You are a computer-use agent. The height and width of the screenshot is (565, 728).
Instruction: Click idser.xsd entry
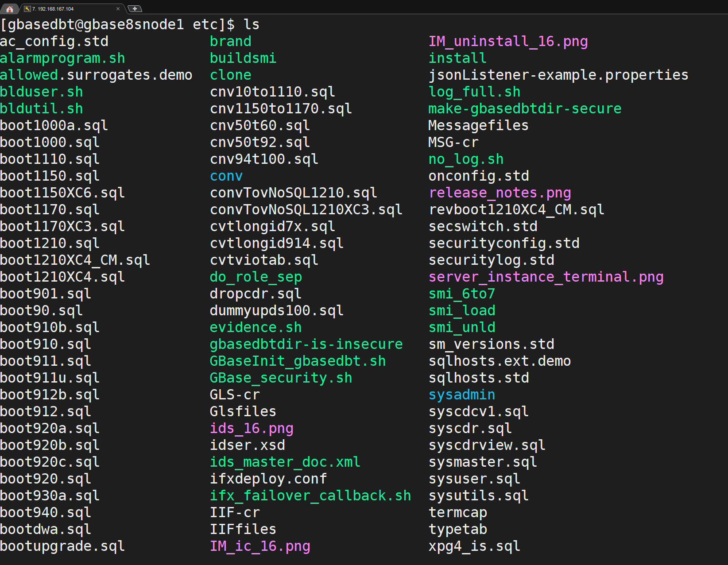(x=248, y=445)
